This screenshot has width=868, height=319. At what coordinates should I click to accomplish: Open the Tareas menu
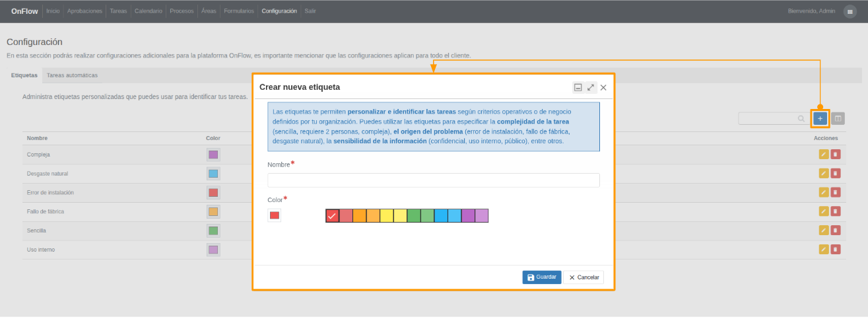pyautogui.click(x=119, y=11)
